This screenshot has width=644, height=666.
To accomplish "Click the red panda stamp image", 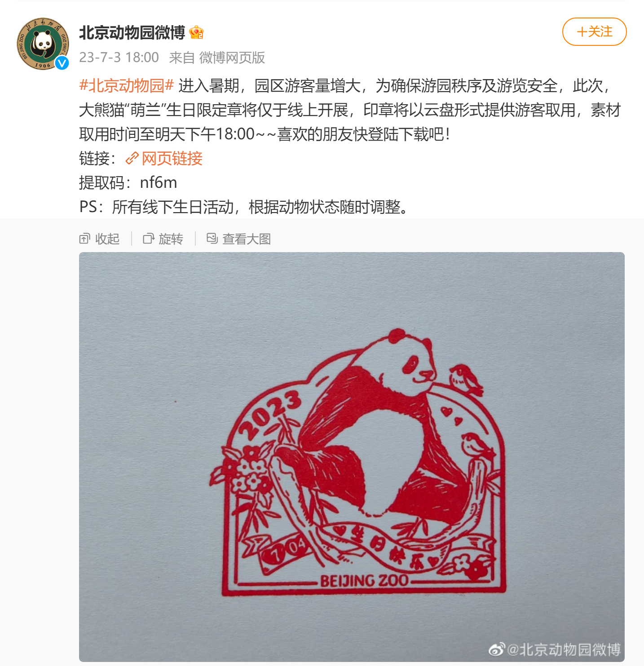I will (x=352, y=457).
